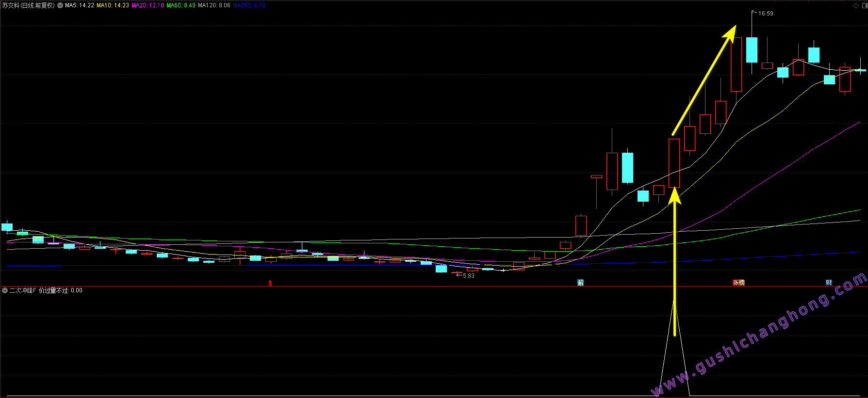The height and width of the screenshot is (398, 868).
Task: Click the 5.83 low price label
Action: point(468,276)
